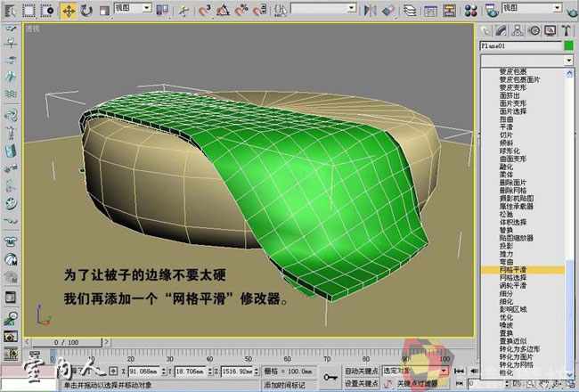Image resolution: width=579 pixels, height=392 pixels.
Task: Click the Select and Manipulate icon
Action: pyautogui.click(x=183, y=11)
